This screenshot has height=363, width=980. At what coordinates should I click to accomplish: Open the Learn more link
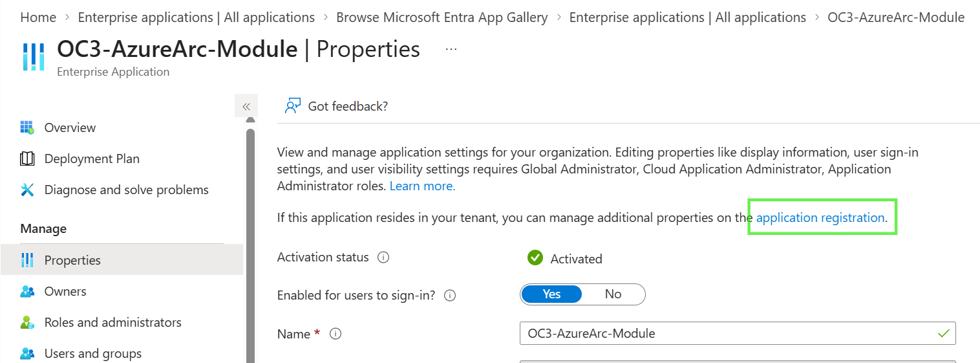point(422,186)
